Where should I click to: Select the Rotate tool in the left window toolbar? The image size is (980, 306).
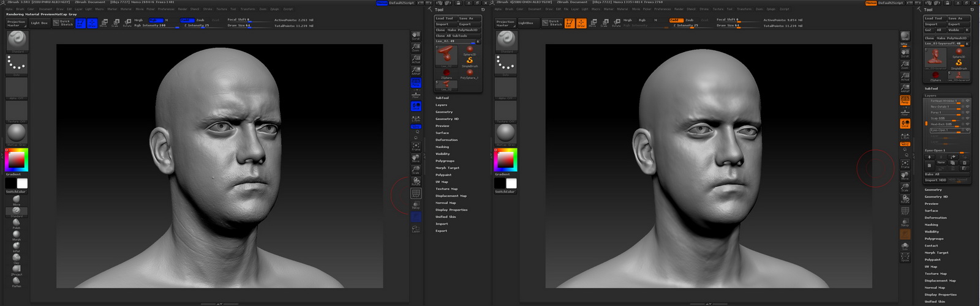127,23
